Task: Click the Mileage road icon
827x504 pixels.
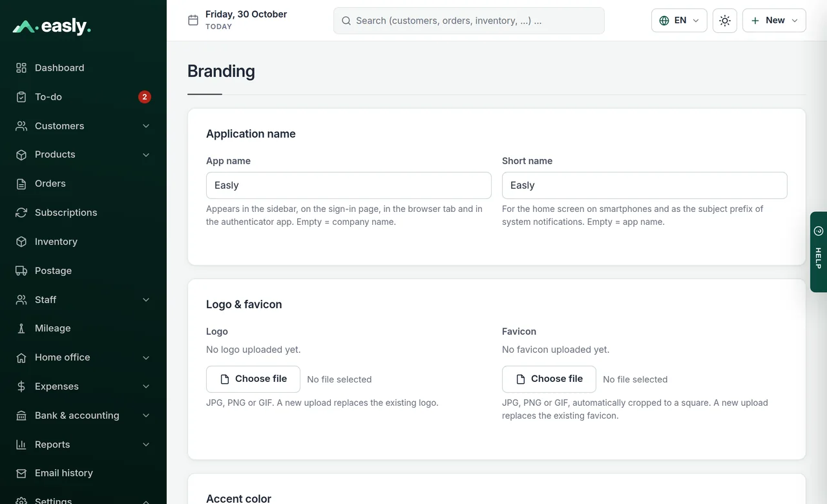Action: 21,328
